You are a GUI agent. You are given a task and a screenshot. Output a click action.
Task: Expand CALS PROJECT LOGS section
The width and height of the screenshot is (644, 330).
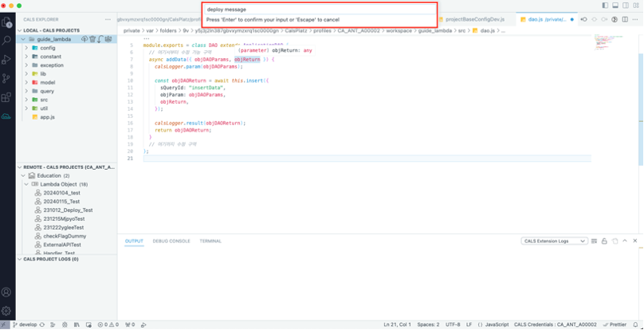19,259
